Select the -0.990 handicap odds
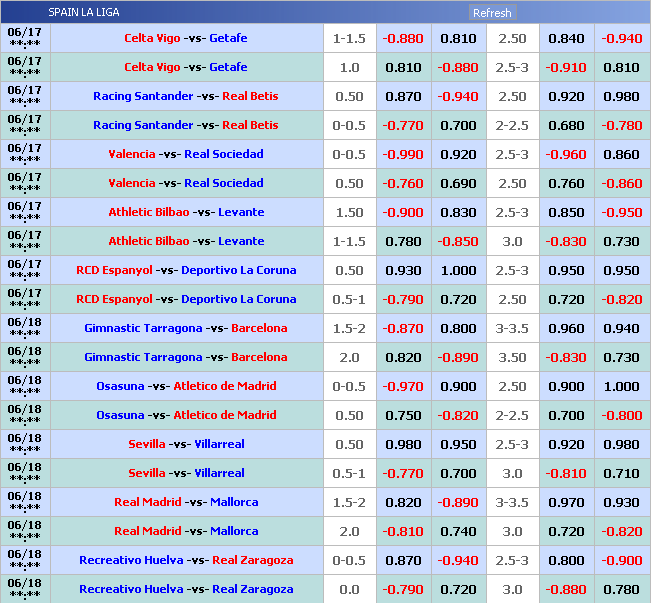This screenshot has width=651, height=603. (403, 154)
